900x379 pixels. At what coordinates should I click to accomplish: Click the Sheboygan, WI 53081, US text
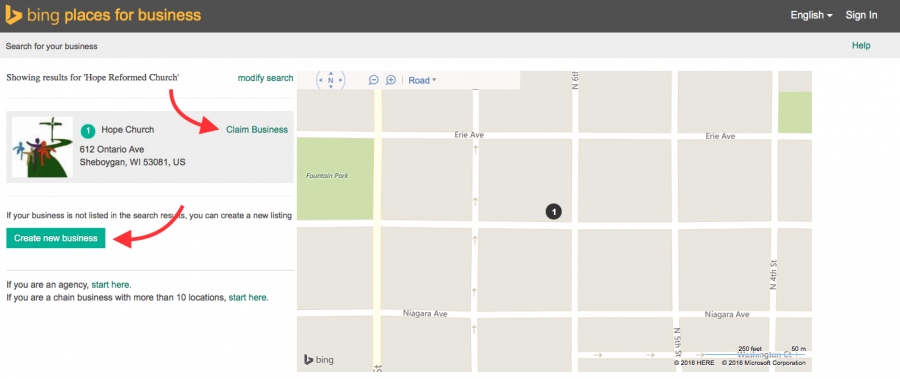click(x=133, y=163)
